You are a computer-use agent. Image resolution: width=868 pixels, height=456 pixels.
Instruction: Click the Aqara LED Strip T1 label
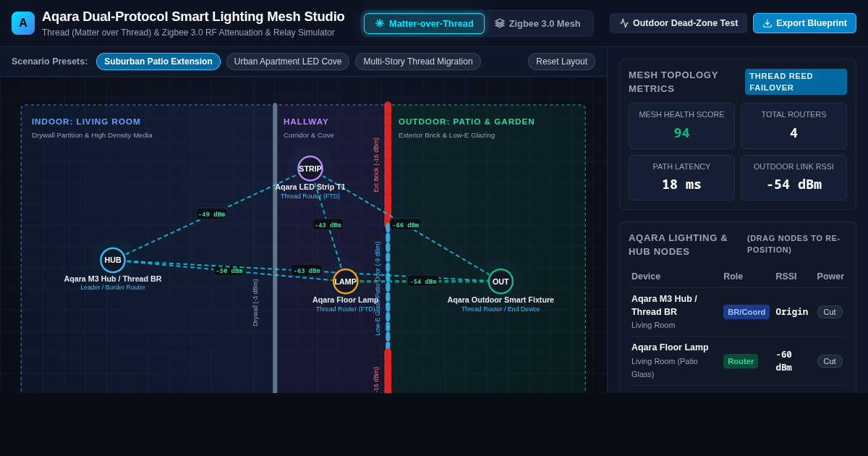[x=310, y=187]
